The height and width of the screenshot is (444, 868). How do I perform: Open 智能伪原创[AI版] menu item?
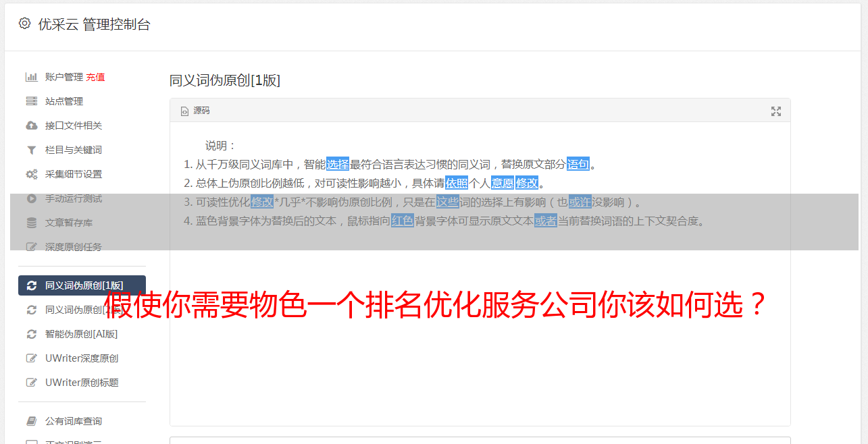coord(82,334)
